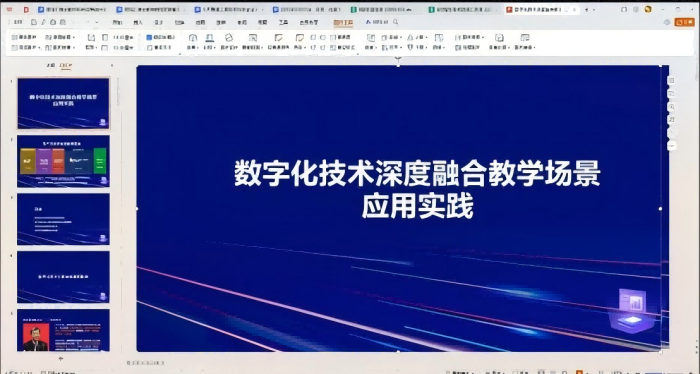Viewport: 700px width, 374px height.
Task: Open the 插入 (Insert) ribbon tab
Action: click(138, 22)
